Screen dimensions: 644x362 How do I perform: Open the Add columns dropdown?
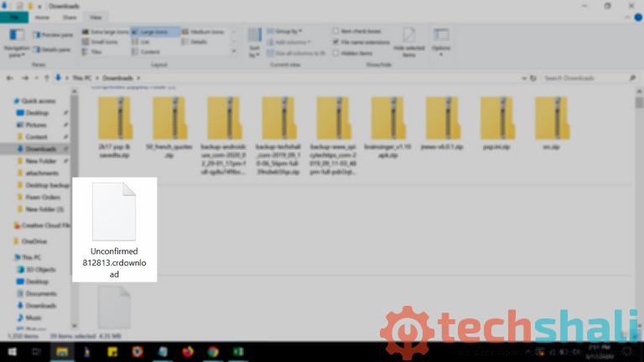pyautogui.click(x=288, y=42)
